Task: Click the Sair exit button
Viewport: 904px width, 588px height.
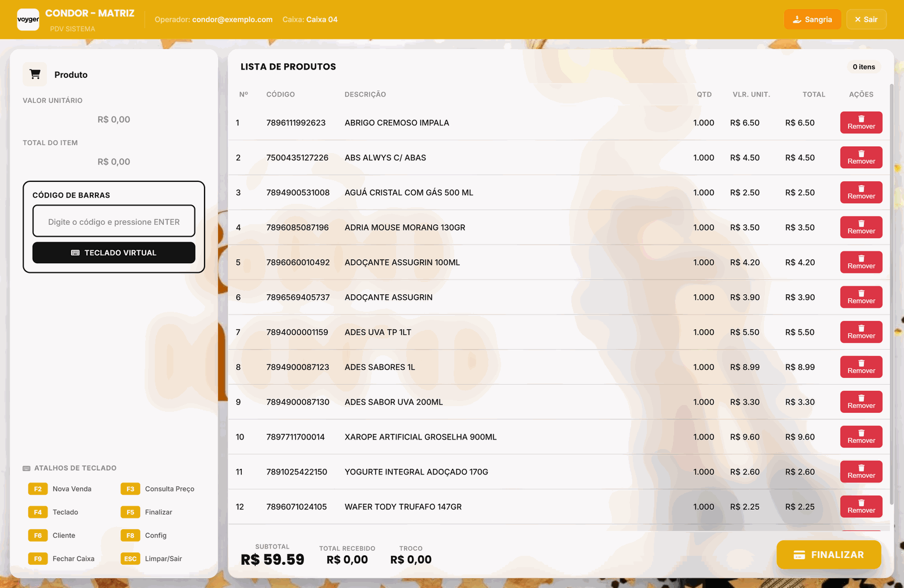Action: point(866,19)
